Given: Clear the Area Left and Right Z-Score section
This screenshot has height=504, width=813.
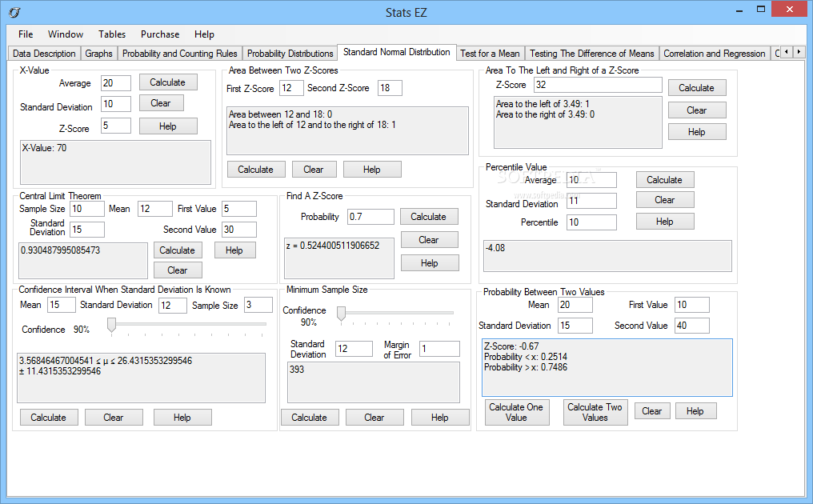Looking at the screenshot, I should [697, 110].
